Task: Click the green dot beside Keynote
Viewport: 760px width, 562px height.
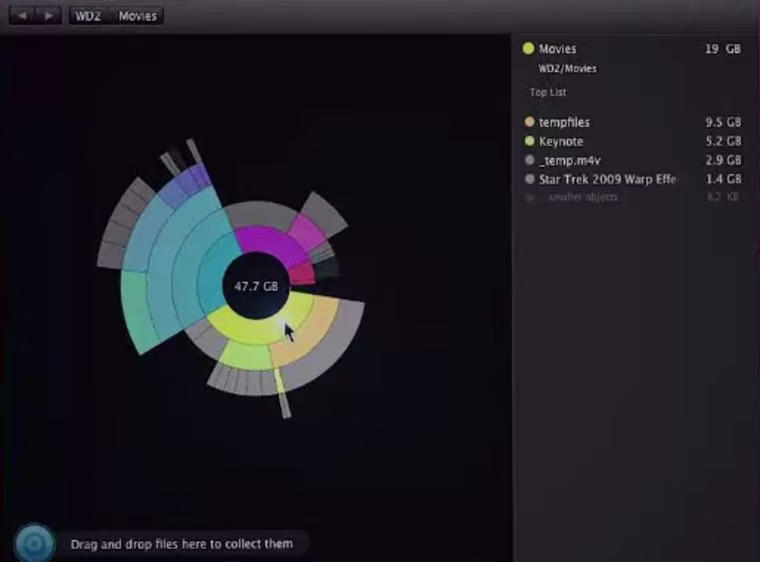Action: tap(529, 141)
